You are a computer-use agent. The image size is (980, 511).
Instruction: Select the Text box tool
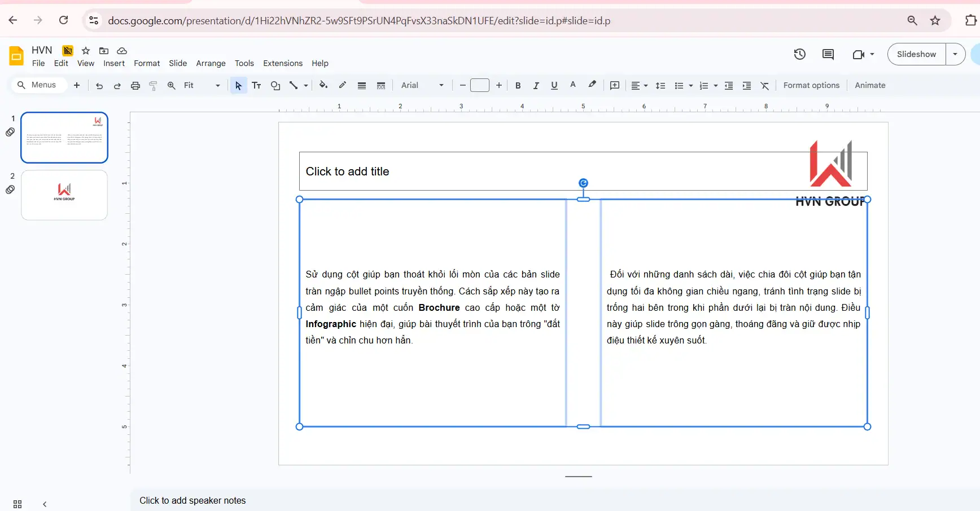coord(257,85)
